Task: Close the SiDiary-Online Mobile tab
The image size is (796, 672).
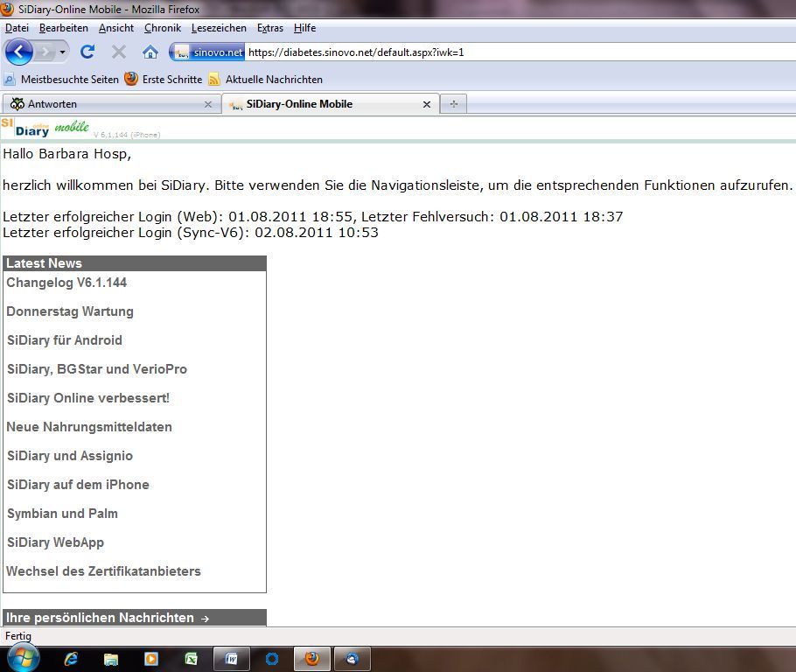Action: [x=427, y=104]
